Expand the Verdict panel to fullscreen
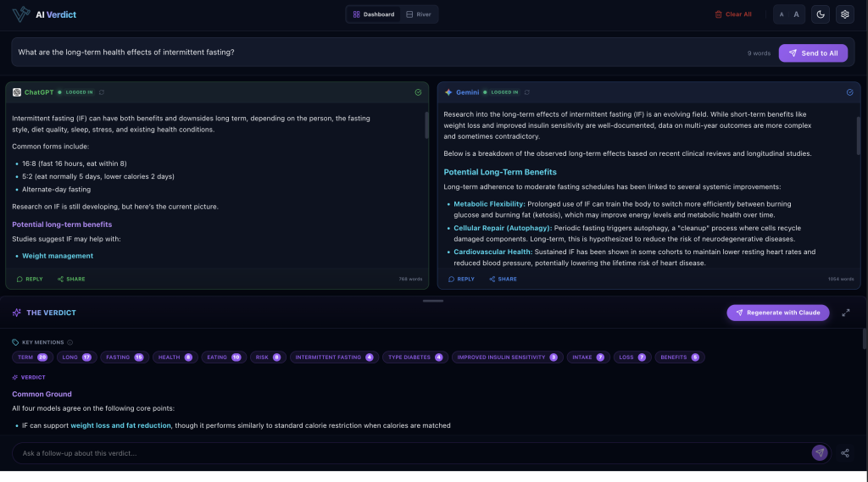Image resolution: width=868 pixels, height=482 pixels. pos(846,313)
